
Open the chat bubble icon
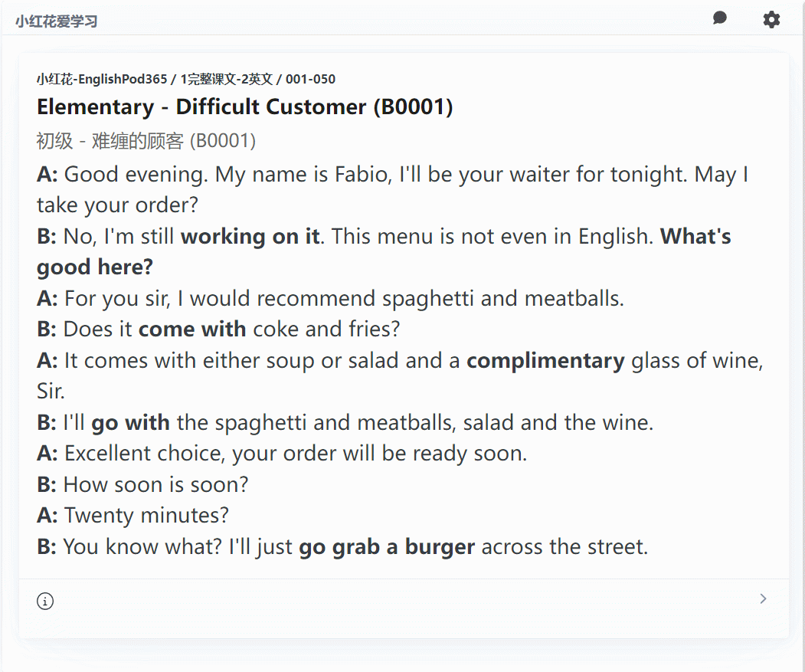point(719,18)
